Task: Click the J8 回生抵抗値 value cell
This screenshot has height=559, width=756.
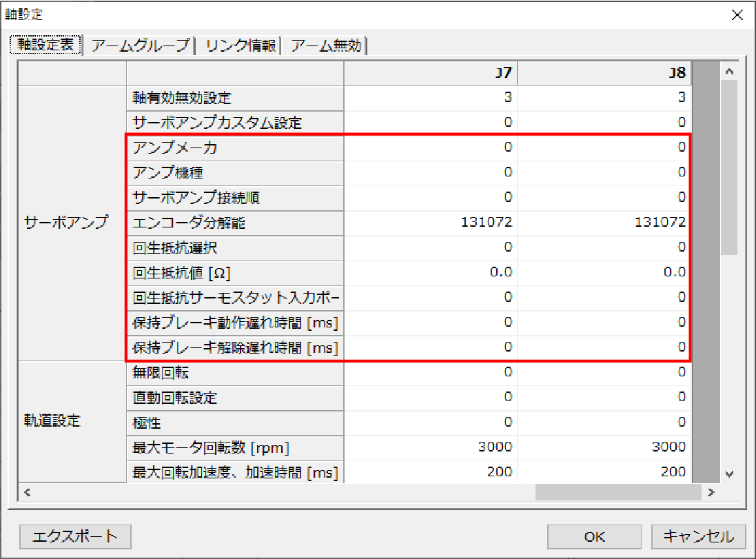Action: coord(604,272)
